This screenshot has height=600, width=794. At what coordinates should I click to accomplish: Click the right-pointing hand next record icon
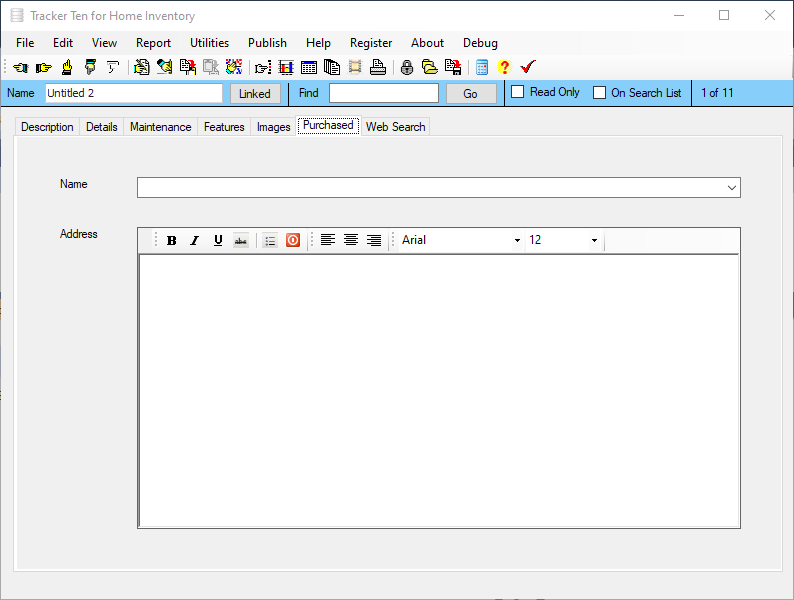(x=44, y=67)
